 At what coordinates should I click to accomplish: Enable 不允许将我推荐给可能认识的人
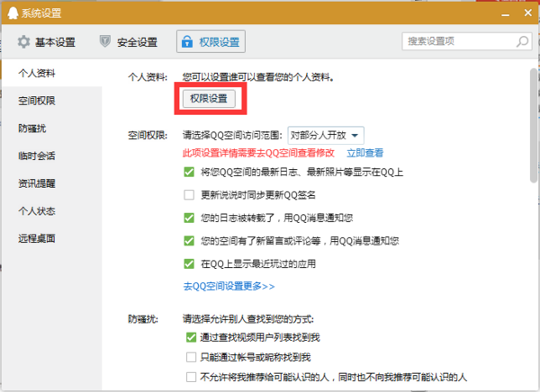click(x=191, y=378)
